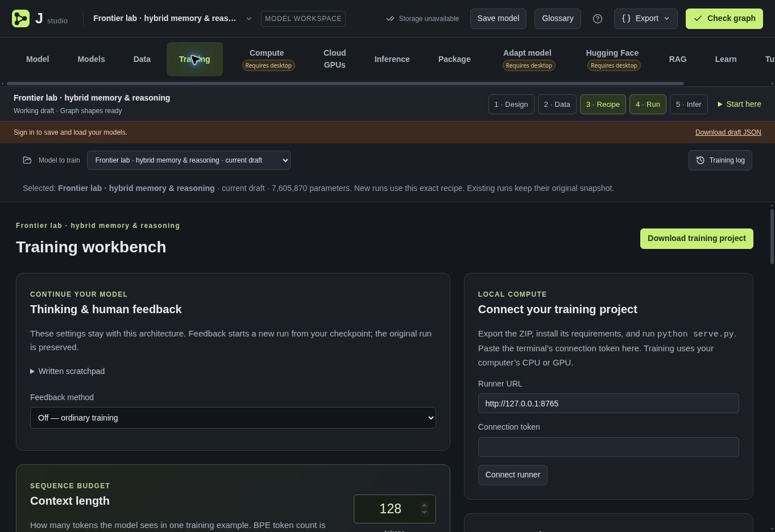The width and height of the screenshot is (775, 532).
Task: Open the Feedback method dropdown
Action: 233,418
